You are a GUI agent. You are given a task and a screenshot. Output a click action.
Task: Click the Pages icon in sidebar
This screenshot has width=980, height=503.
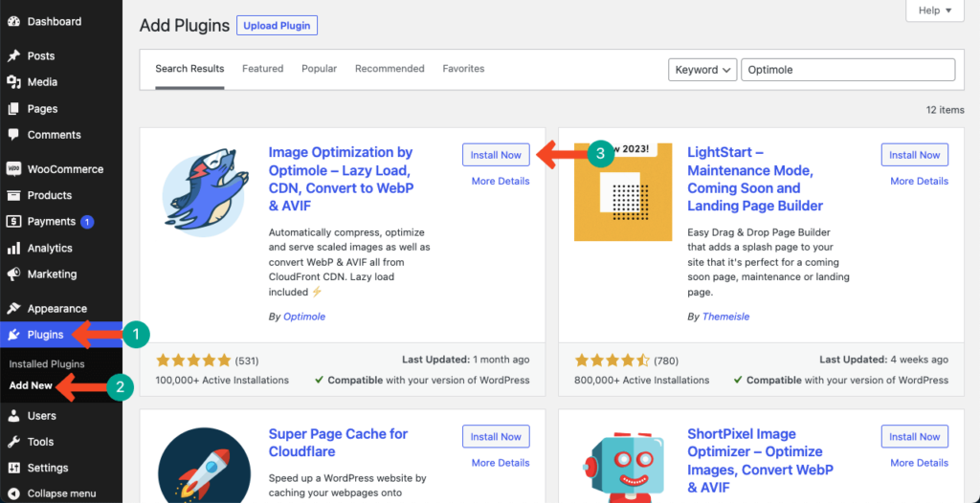[x=13, y=109]
